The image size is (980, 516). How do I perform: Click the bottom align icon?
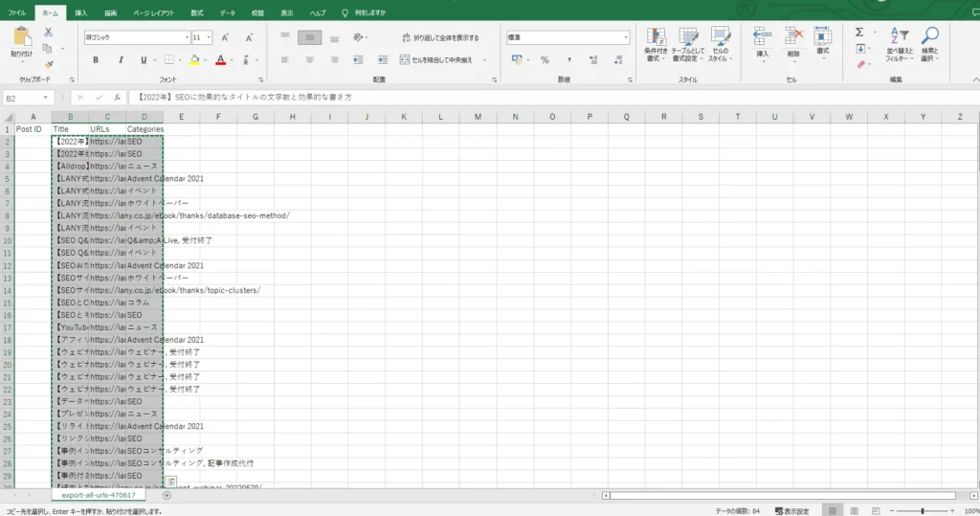click(x=334, y=37)
